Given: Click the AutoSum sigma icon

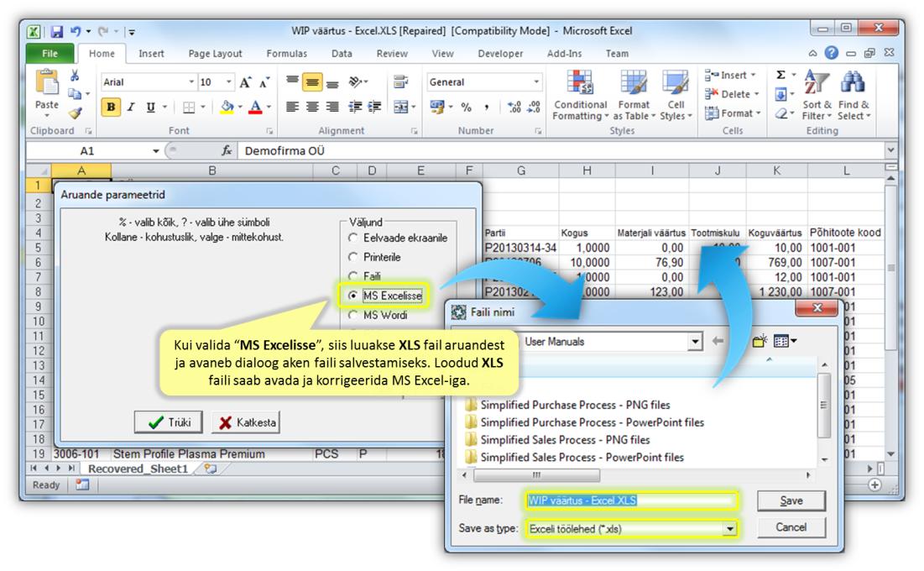Looking at the screenshot, I should [780, 75].
